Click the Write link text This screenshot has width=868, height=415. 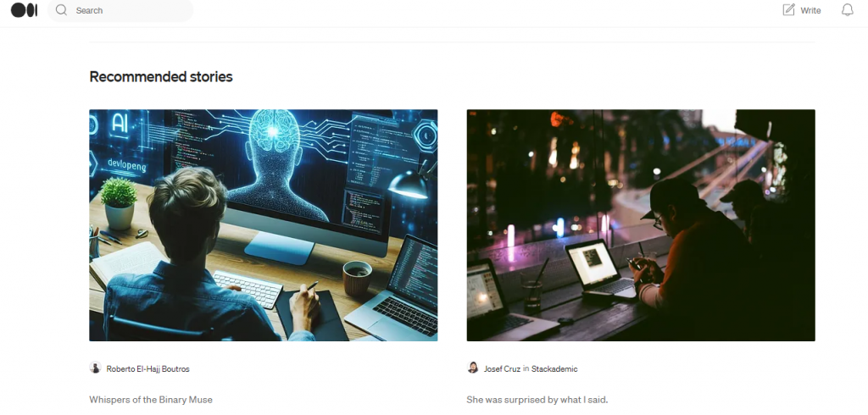coord(810,10)
